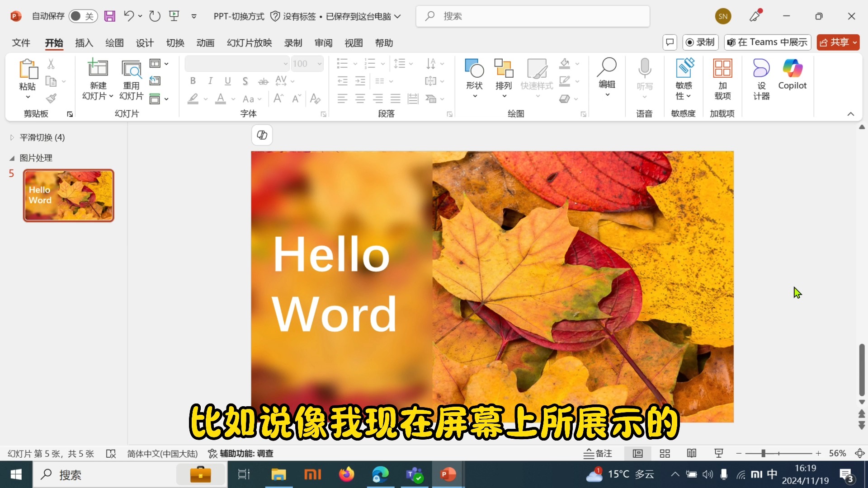Open the Designer (设计器) pane icon

click(x=761, y=69)
